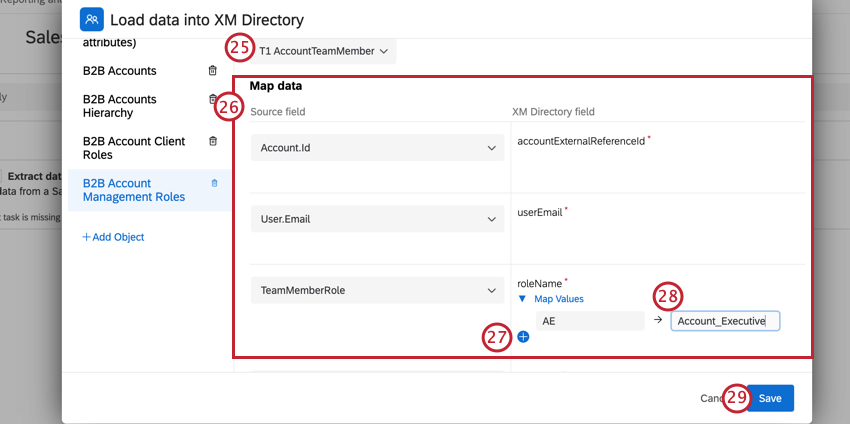
Task: Click the Source field column header
Action: pos(278,112)
